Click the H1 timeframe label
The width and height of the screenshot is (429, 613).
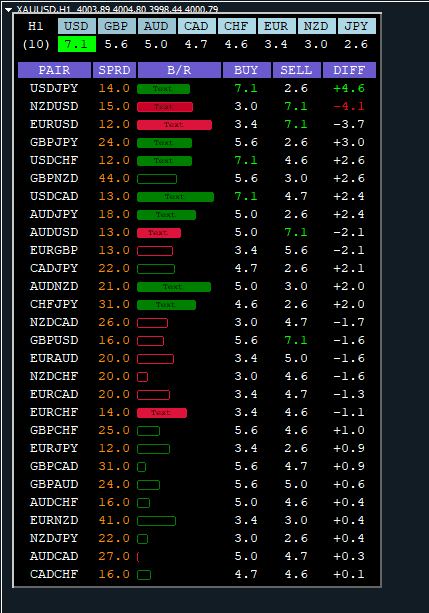(x=36, y=26)
